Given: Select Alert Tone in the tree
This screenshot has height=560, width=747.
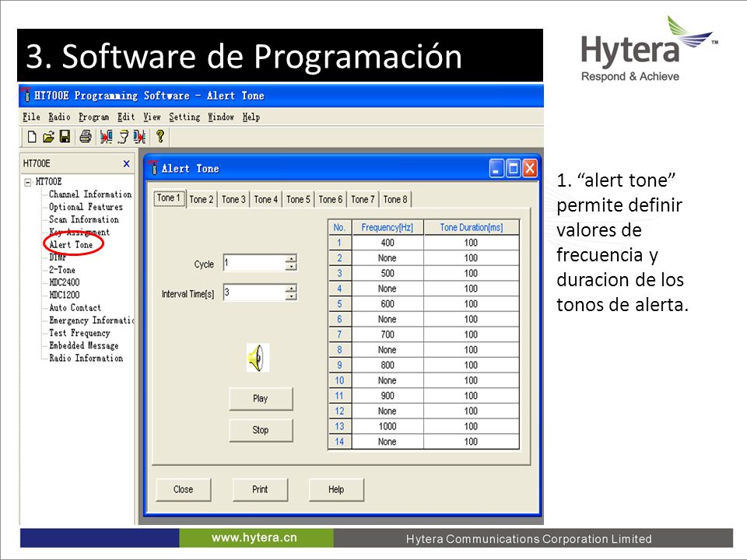Looking at the screenshot, I should [71, 245].
